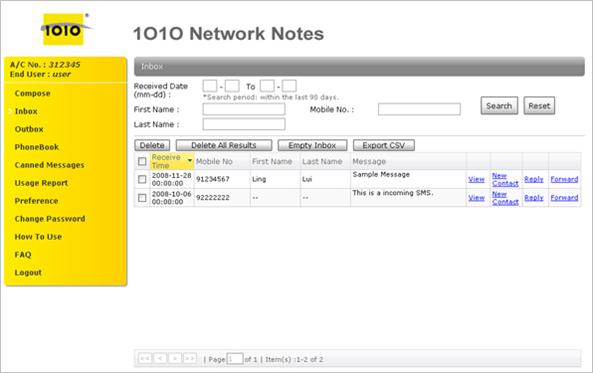Click the 2008-11-28 receive time cell
This screenshot has width=593, height=373.
tap(171, 179)
